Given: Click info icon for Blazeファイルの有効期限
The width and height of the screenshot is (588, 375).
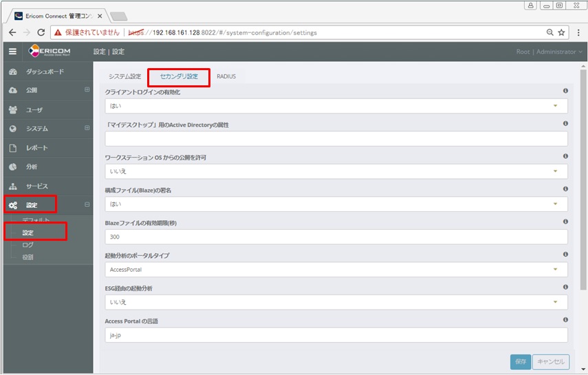Looking at the screenshot, I should (x=565, y=222).
